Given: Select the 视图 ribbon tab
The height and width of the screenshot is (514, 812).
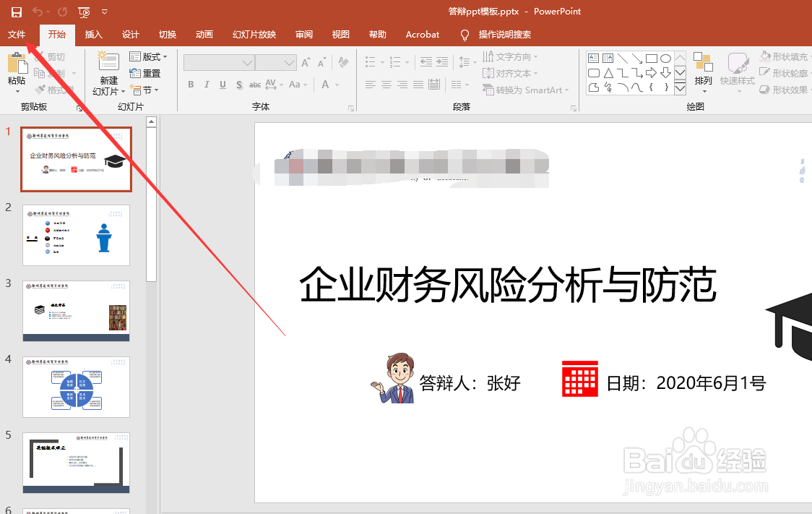Looking at the screenshot, I should click(x=341, y=35).
